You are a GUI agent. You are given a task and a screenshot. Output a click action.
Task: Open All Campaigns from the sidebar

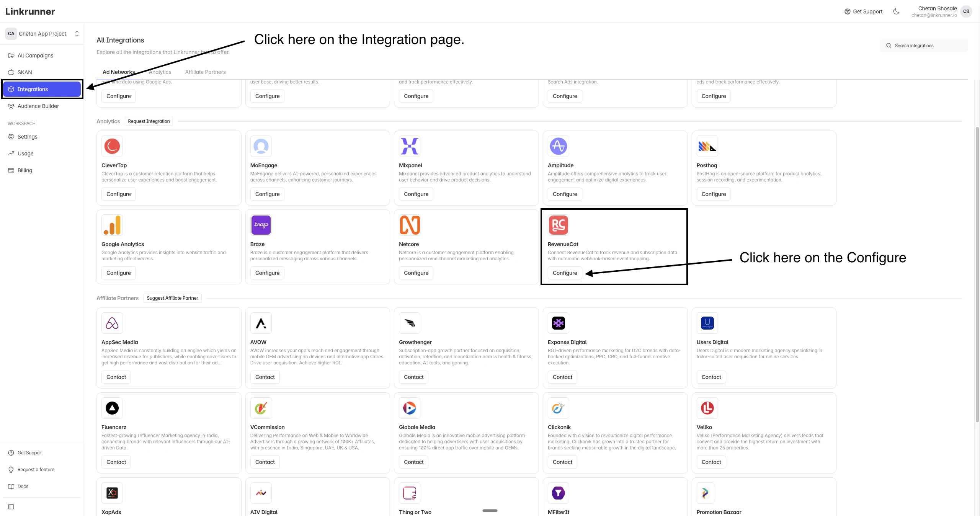pyautogui.click(x=35, y=55)
